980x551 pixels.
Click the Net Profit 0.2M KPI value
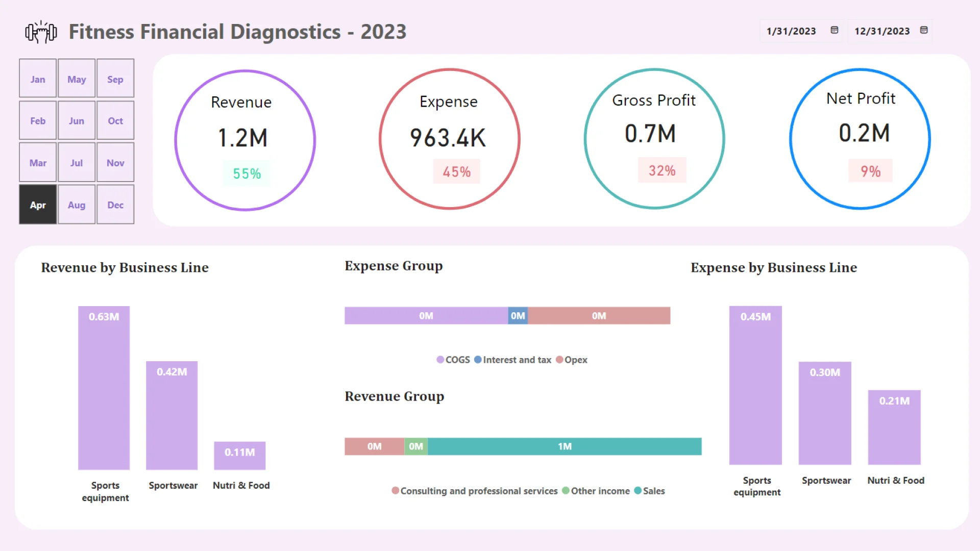pyautogui.click(x=864, y=133)
